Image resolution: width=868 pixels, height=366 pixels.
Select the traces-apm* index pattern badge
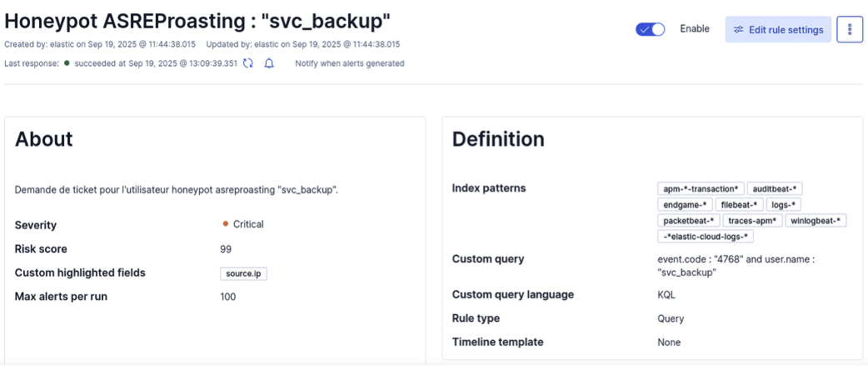point(752,221)
